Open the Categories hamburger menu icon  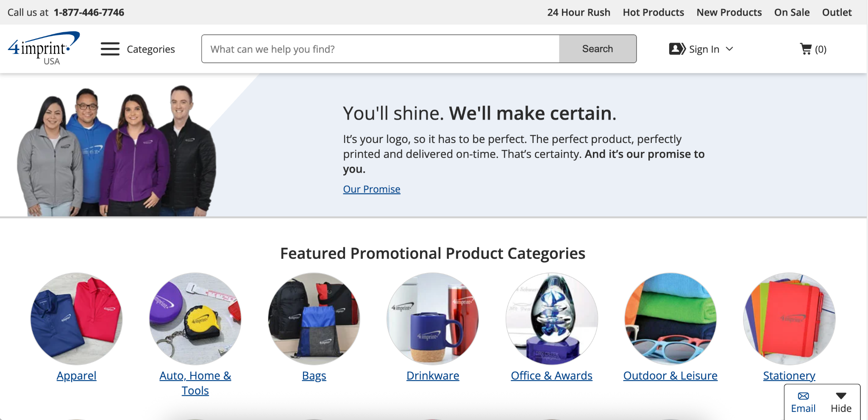[110, 49]
